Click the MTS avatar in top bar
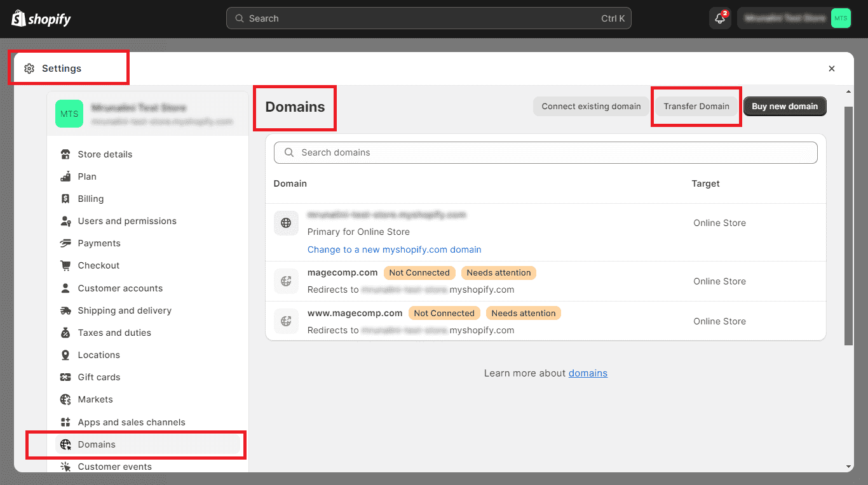Viewport: 868px width, 485px height. (x=841, y=18)
